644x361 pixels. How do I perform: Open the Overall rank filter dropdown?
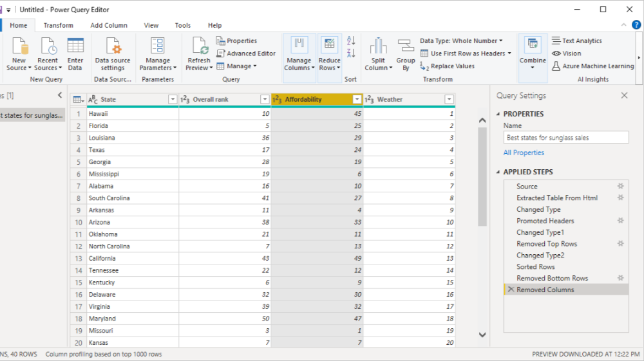point(265,99)
